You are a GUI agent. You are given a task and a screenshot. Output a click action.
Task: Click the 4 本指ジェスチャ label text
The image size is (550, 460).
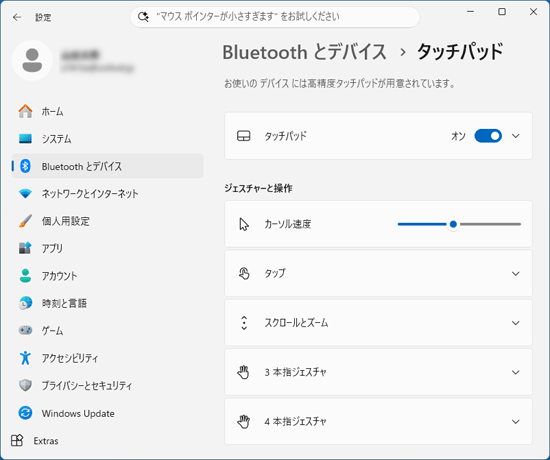(x=295, y=421)
